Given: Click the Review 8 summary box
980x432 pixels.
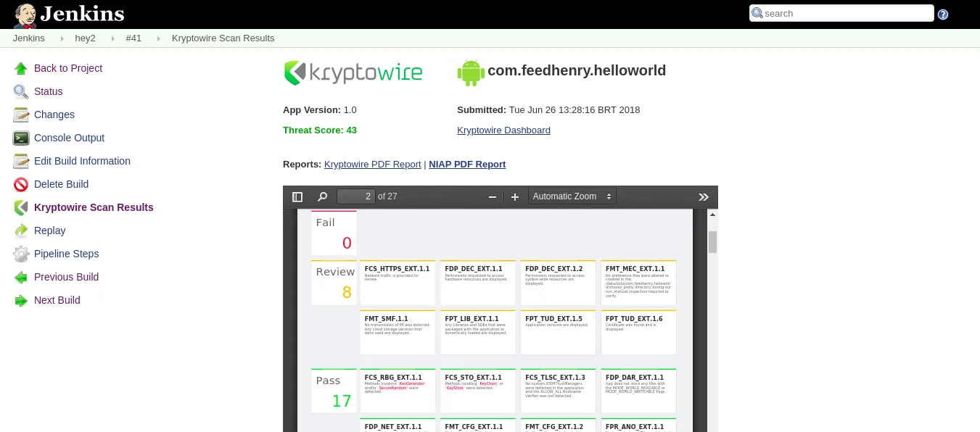Looking at the screenshot, I should coord(334,283).
